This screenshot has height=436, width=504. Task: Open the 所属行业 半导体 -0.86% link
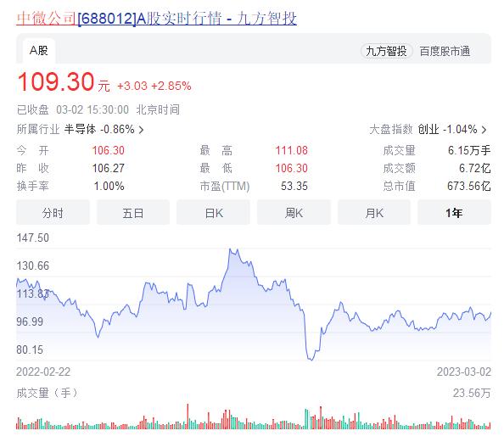coord(80,130)
